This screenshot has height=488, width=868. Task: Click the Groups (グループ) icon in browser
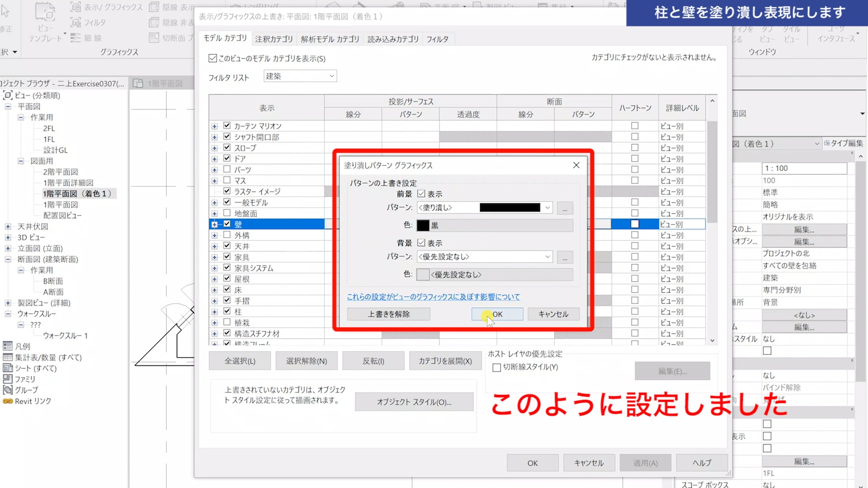tap(8, 389)
